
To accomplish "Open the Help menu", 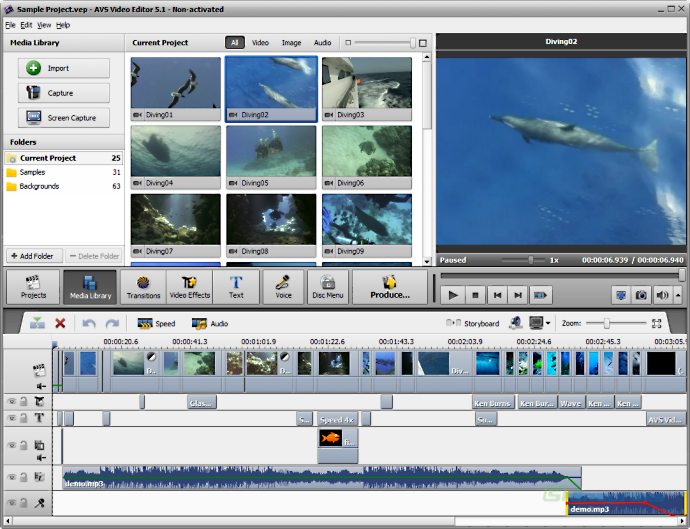I will click(x=63, y=25).
